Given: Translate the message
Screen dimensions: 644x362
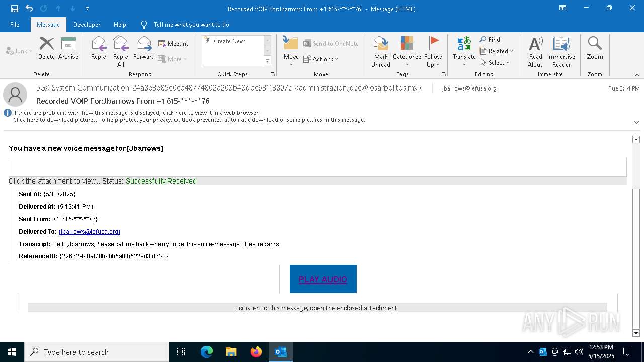Looking at the screenshot, I should [x=464, y=52].
